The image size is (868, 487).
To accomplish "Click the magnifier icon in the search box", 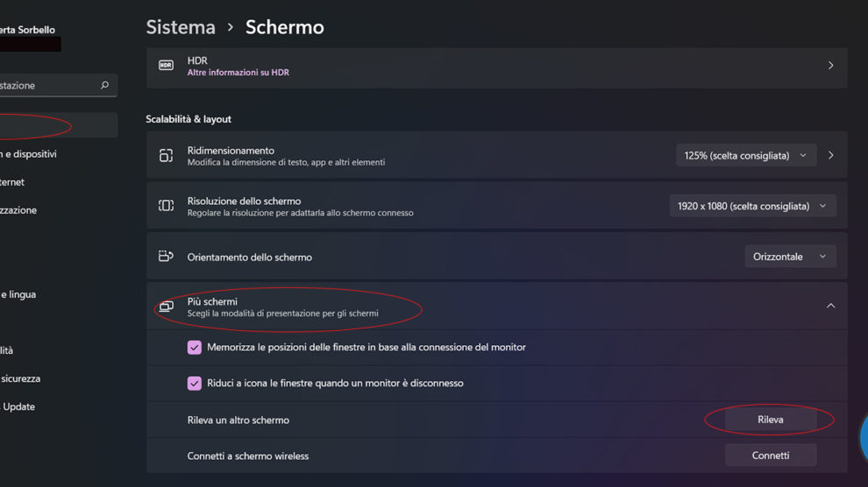I will pos(105,85).
